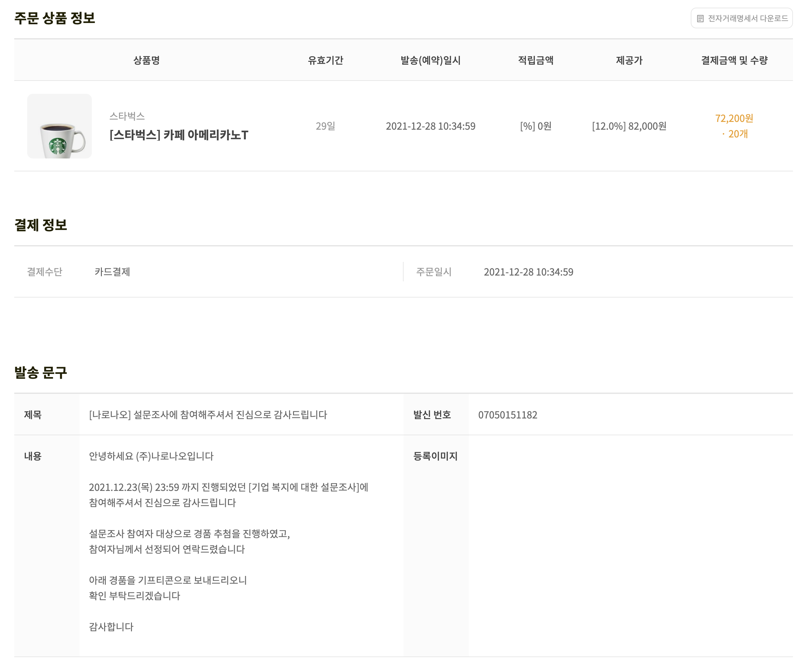
Task: Click the 제공가 column header
Action: tap(629, 60)
